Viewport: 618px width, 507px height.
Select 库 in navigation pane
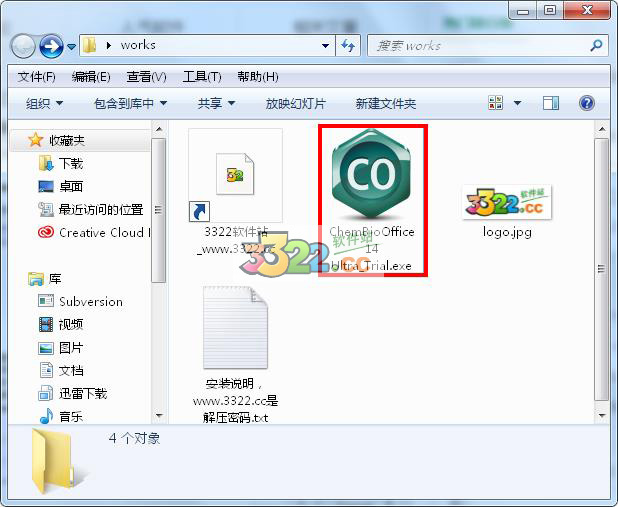click(x=55, y=279)
